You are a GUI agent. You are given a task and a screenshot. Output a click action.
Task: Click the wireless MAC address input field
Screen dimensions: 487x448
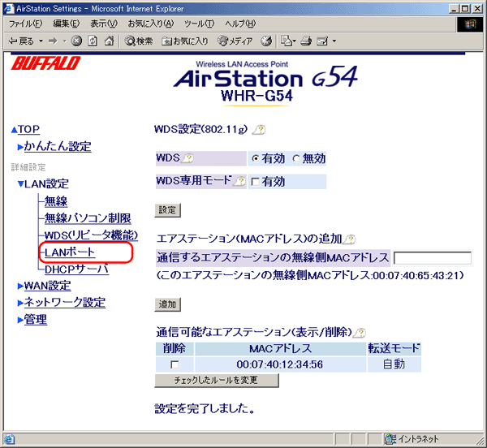click(433, 258)
